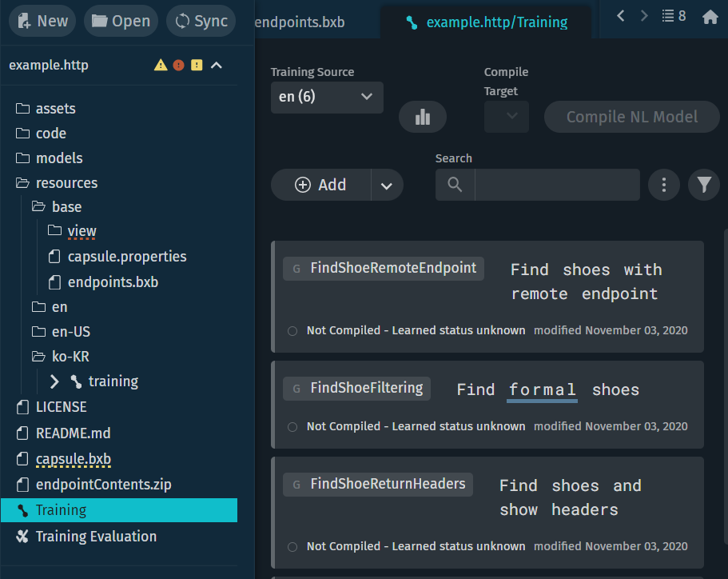Click the FindShoeReturnHeaders goal tag
The width and height of the screenshot is (728, 579).
(378, 484)
